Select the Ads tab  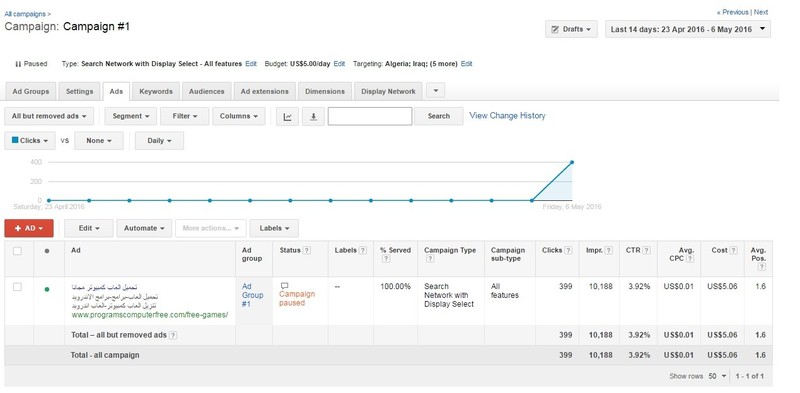[116, 91]
